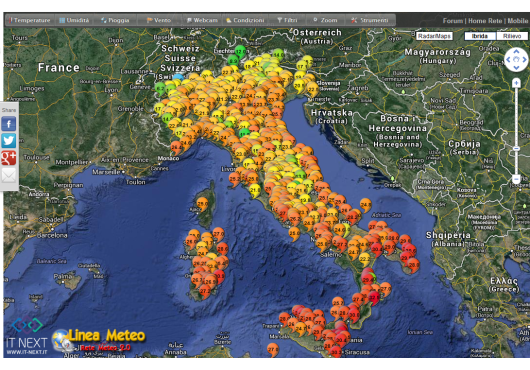Select the Webcam menu item
This screenshot has height=370, width=530.
pos(202,20)
